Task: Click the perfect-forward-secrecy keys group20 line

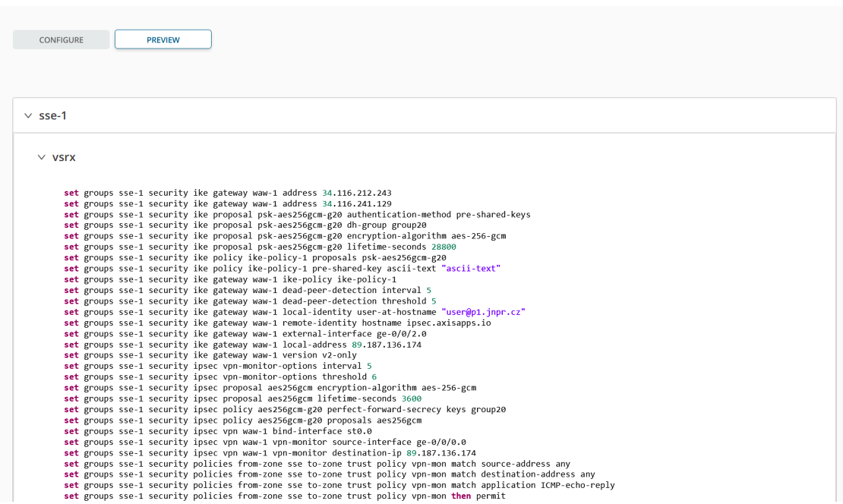Action: click(285, 409)
